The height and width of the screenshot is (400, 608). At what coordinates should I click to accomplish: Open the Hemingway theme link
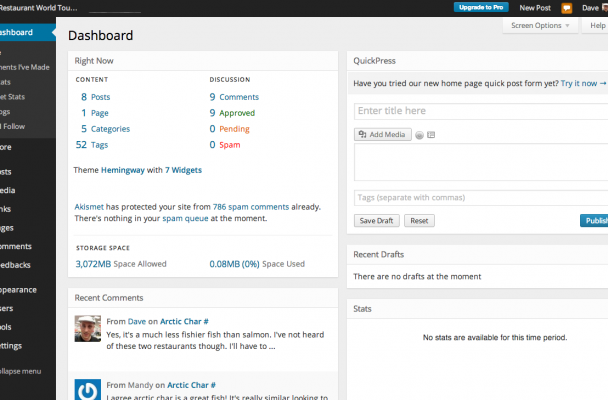coord(126,170)
